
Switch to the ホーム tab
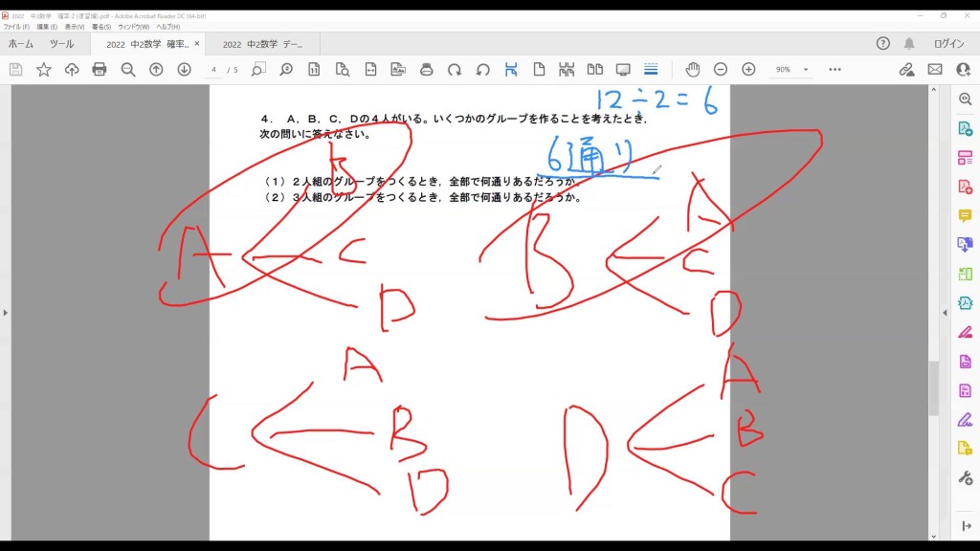tap(21, 44)
